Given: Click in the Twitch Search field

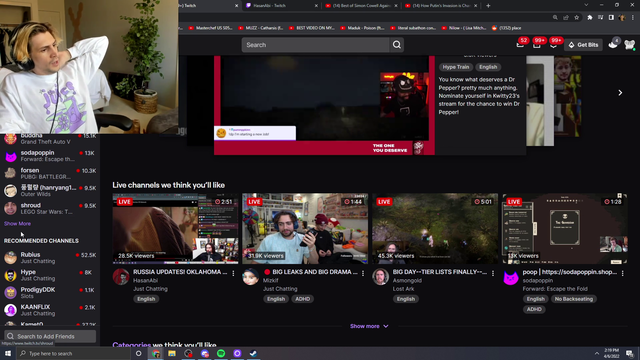Looking at the screenshot, I should click(x=316, y=45).
